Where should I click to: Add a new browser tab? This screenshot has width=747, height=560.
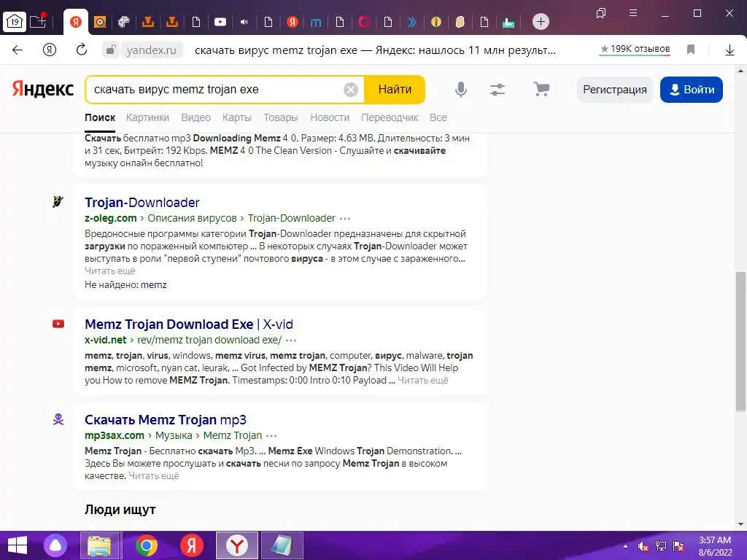tap(541, 21)
